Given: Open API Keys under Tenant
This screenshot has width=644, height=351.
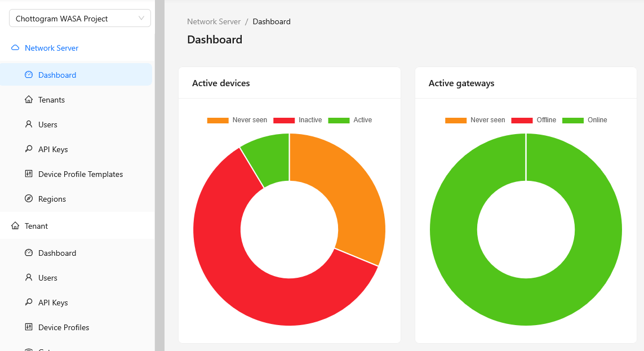Looking at the screenshot, I should coord(76,303).
